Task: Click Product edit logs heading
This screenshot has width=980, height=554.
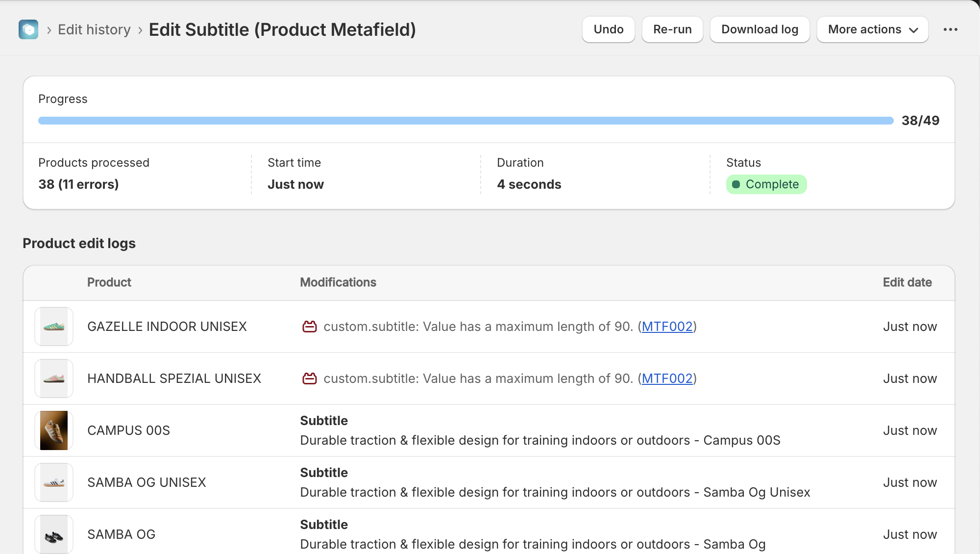Action: click(79, 243)
